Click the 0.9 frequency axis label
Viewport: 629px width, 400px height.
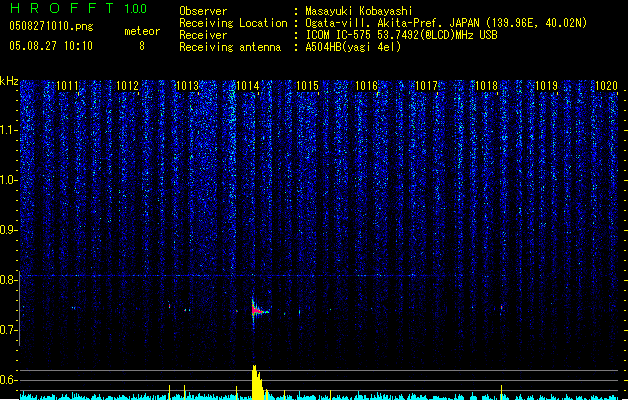pyautogui.click(x=8, y=230)
